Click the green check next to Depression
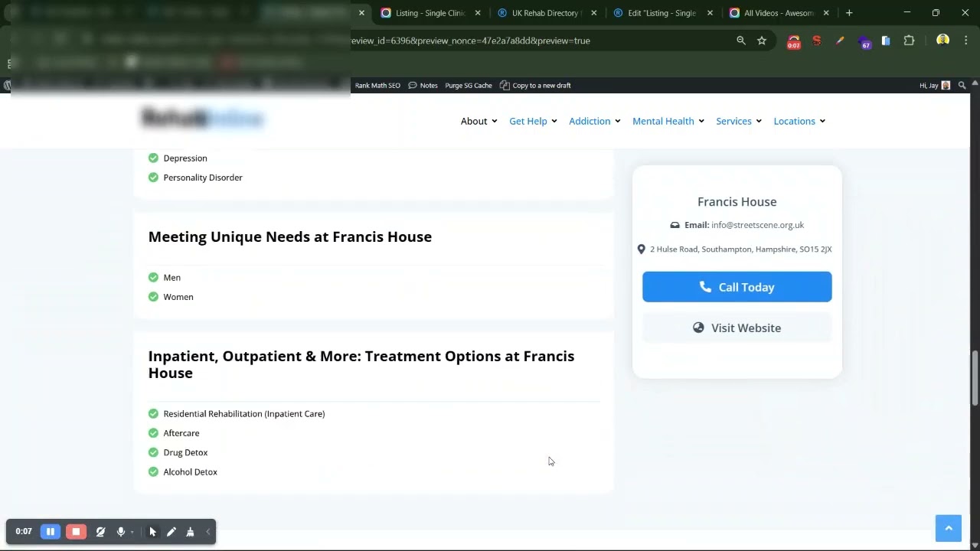 point(153,158)
